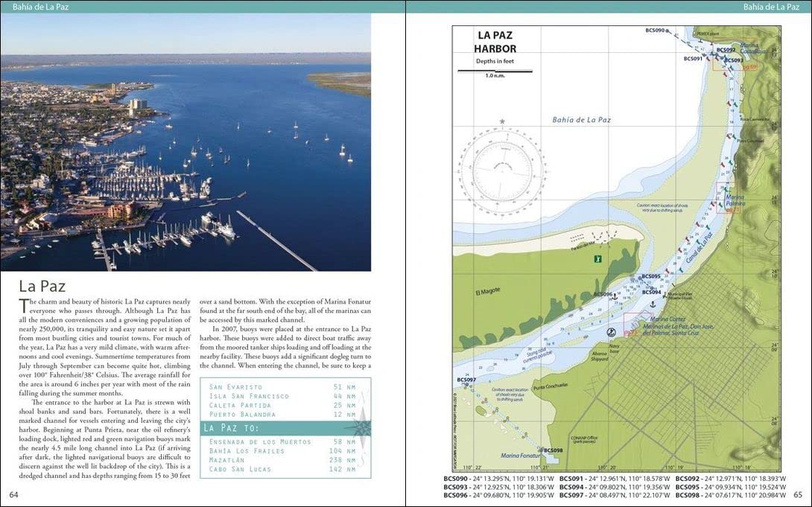The height and width of the screenshot is (507, 812).
Task: Select the anchor symbol near Municipal Pier
Action: coord(653,305)
